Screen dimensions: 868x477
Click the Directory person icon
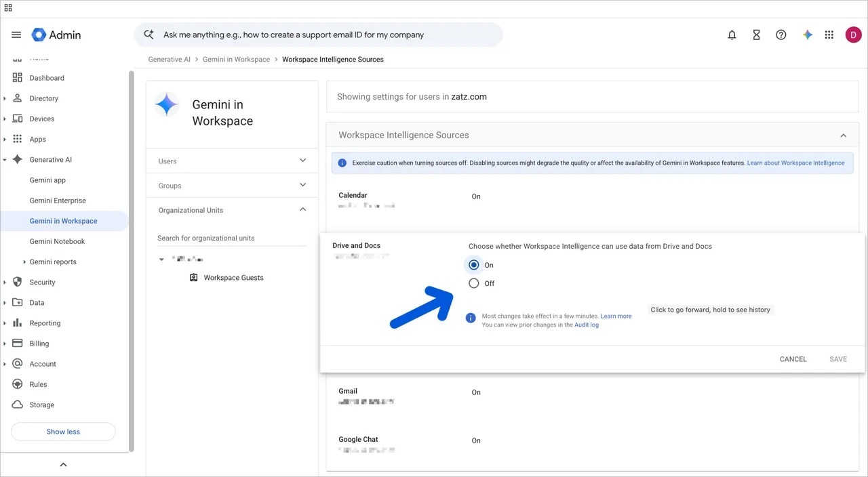click(x=18, y=98)
